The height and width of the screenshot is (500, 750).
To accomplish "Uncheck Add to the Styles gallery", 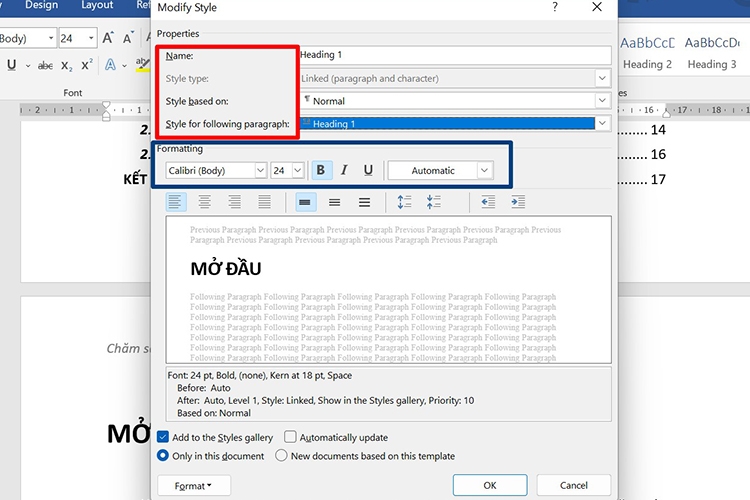I will [163, 437].
